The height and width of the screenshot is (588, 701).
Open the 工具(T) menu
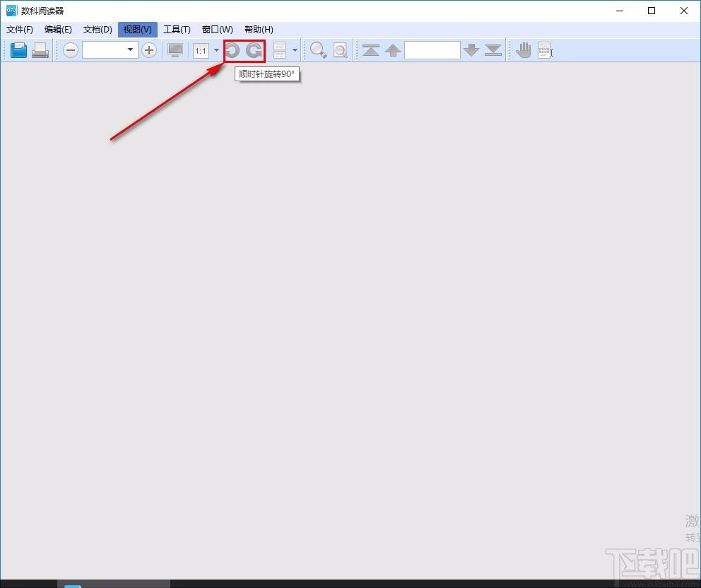coord(177,30)
